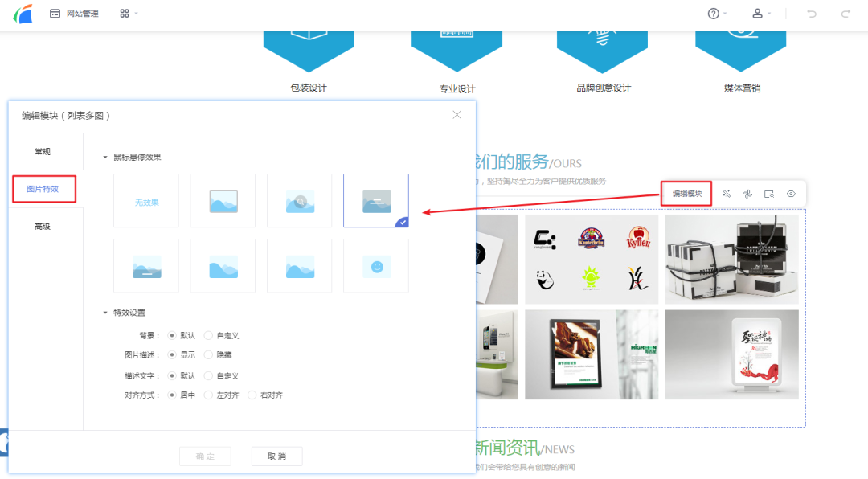Image resolution: width=868 pixels, height=479 pixels.
Task: Click the 取消 button
Action: tap(276, 456)
